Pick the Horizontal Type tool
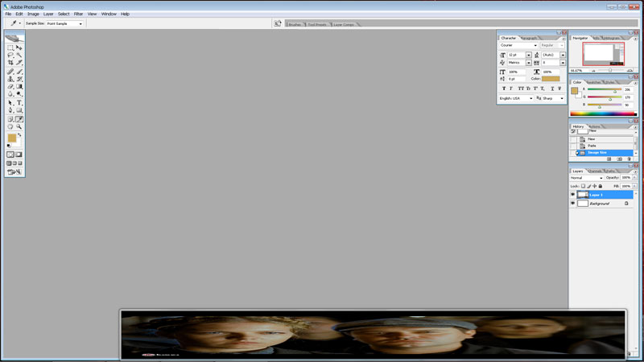644x362 pixels. coord(19,103)
